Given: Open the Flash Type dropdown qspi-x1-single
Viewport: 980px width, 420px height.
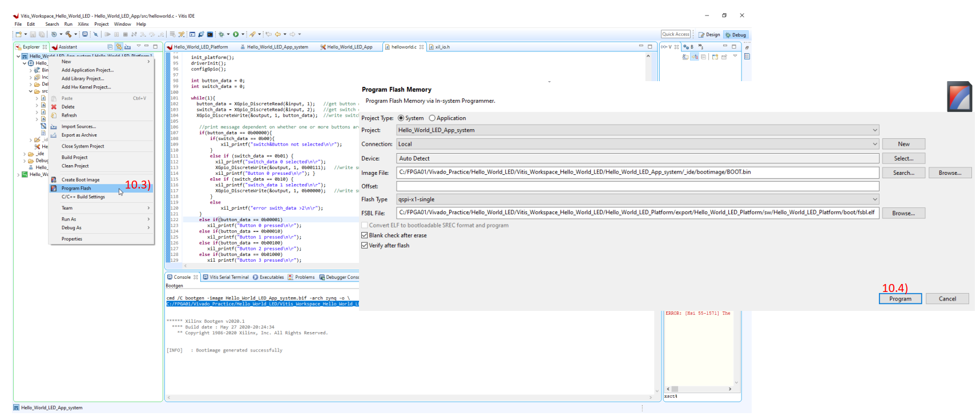Looking at the screenshot, I should click(x=875, y=199).
